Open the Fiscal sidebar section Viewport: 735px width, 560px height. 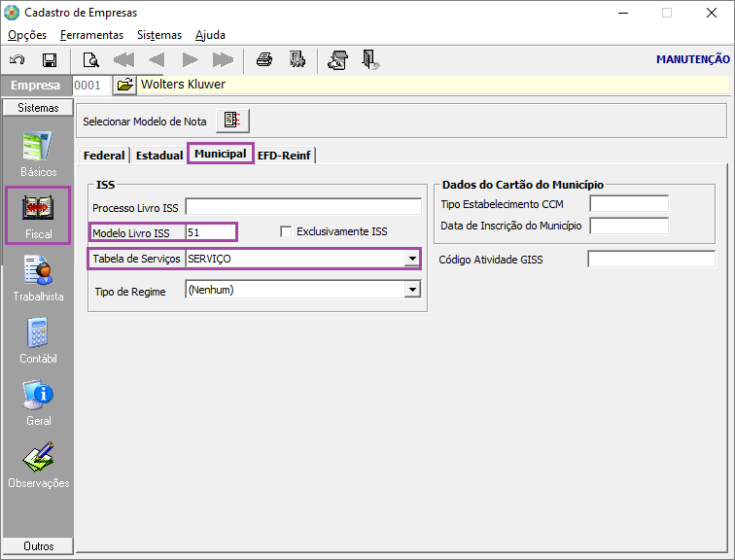(x=38, y=216)
